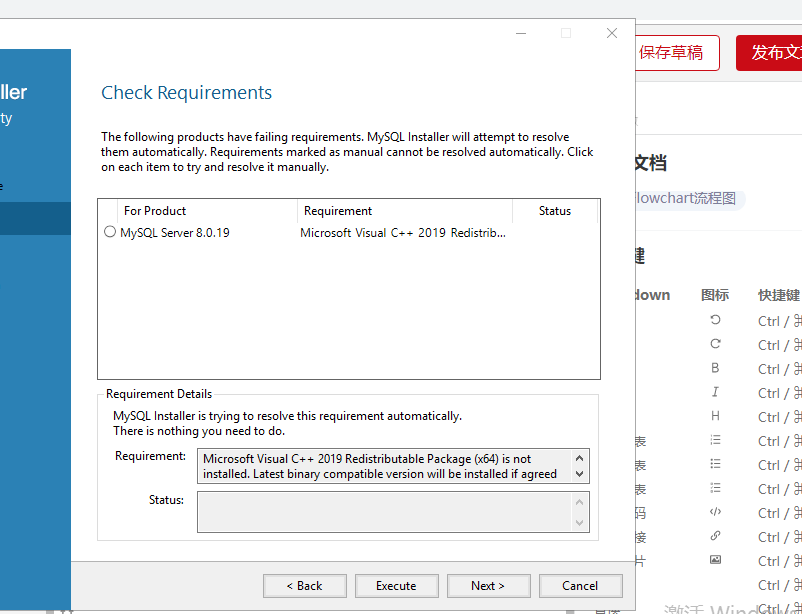802x614 pixels.
Task: Click the Execute button
Action: coord(397,586)
